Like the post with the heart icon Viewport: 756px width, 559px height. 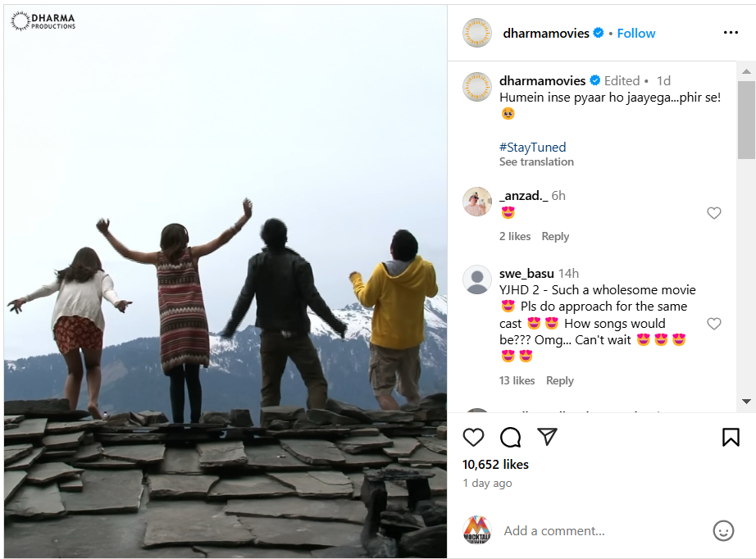(x=473, y=437)
